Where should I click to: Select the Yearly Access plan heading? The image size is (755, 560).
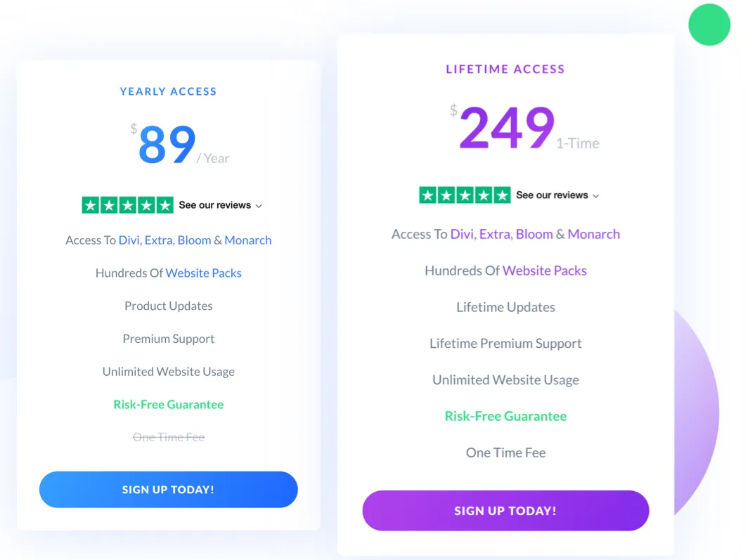(168, 91)
